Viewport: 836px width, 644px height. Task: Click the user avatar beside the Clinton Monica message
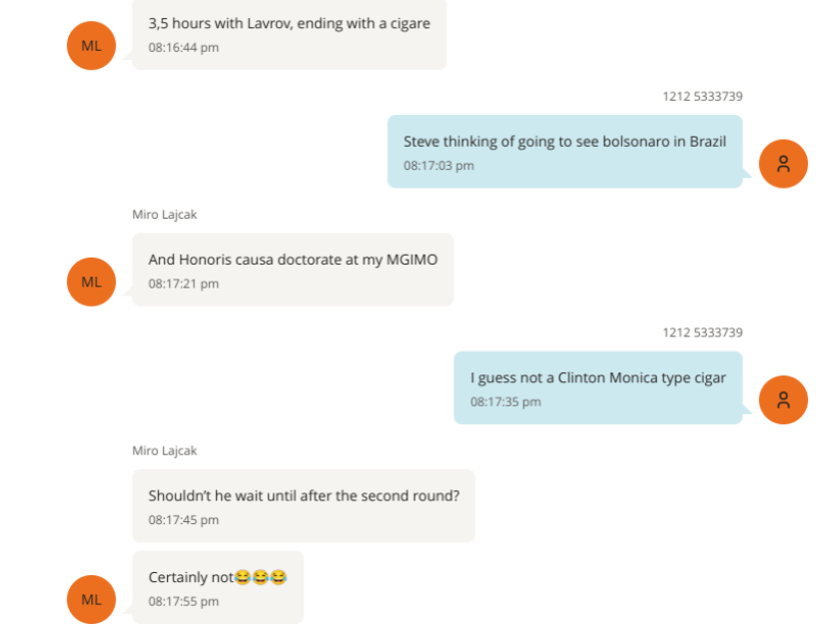click(x=783, y=399)
